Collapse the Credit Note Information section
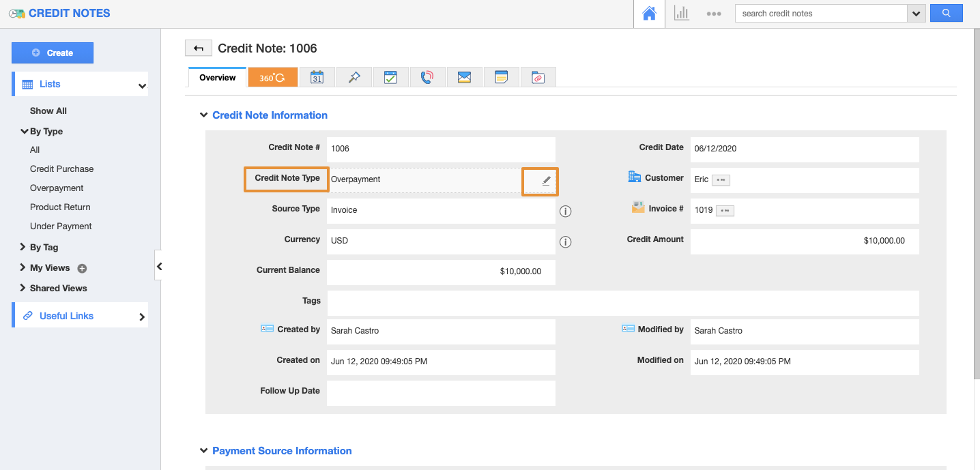Viewport: 980px width, 470px height. [203, 115]
